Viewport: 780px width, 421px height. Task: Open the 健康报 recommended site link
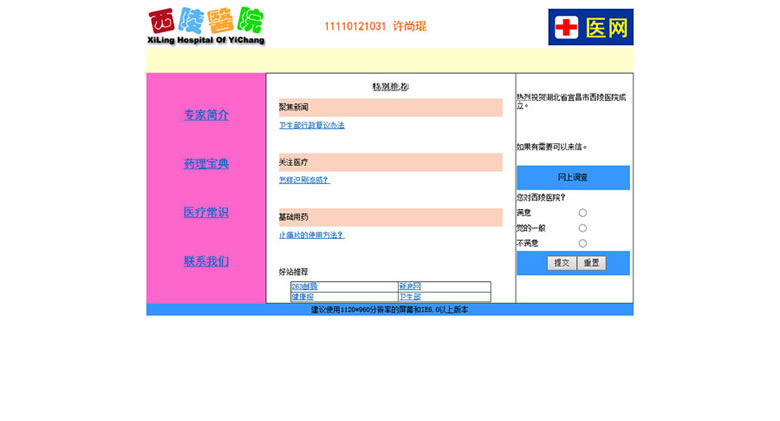coord(302,297)
